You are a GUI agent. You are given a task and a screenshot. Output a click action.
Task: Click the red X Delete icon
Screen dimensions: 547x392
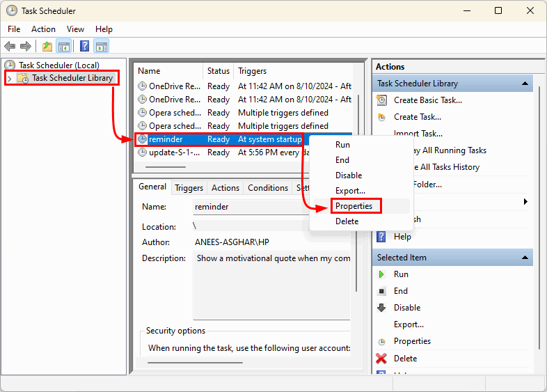point(381,359)
